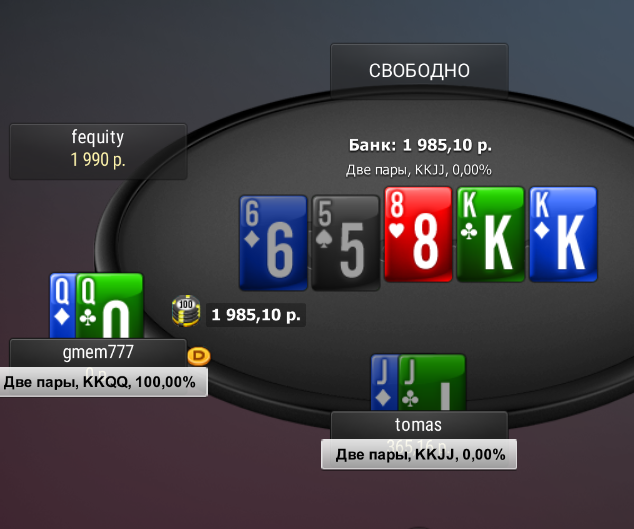This screenshot has height=529, width=634.
Task: Select the gmem777 name plate
Action: pyautogui.click(x=98, y=353)
